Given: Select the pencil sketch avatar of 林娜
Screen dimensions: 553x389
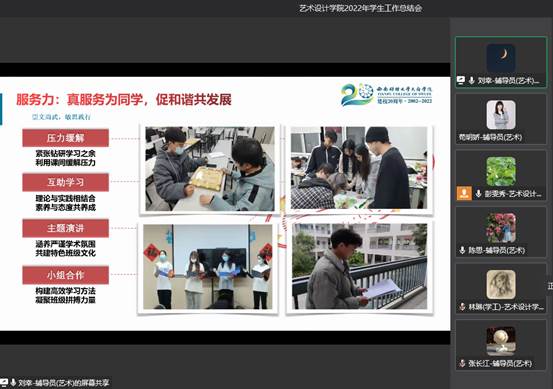Looking at the screenshot, I should (x=501, y=285).
